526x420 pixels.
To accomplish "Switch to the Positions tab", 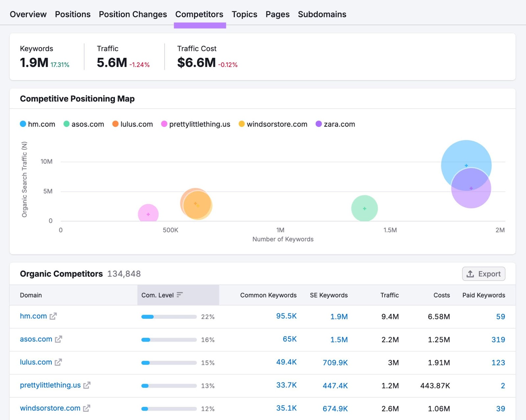I will point(73,14).
